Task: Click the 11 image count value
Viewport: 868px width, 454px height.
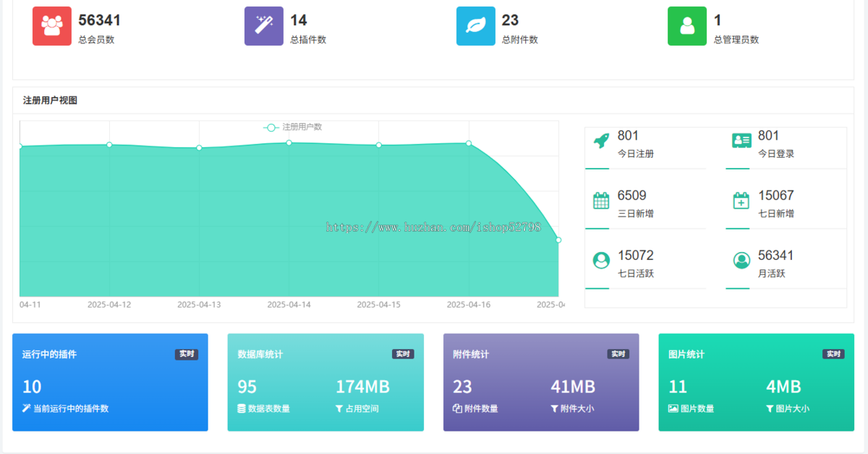Action: tap(678, 387)
